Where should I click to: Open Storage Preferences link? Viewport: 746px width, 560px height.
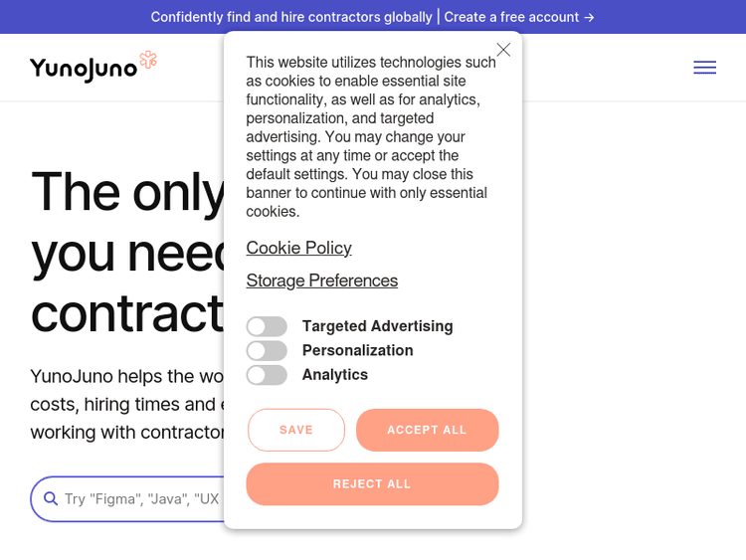click(322, 280)
